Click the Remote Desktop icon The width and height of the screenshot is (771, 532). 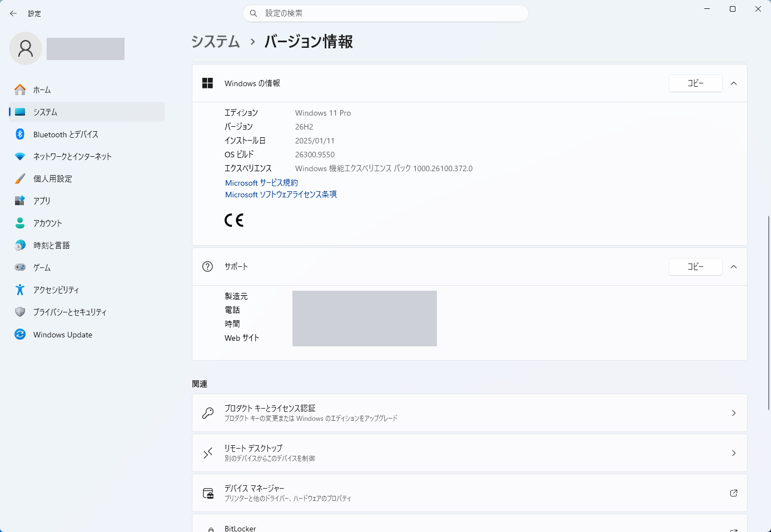tap(208, 453)
